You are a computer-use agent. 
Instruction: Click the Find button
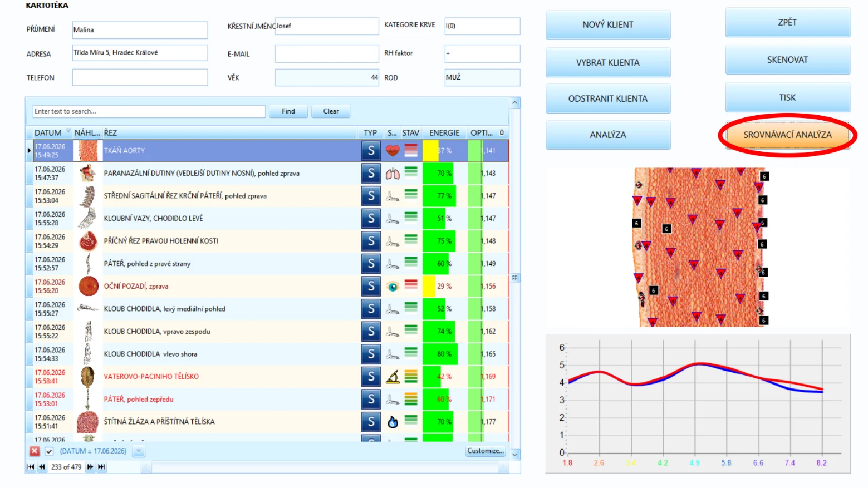[x=288, y=111]
